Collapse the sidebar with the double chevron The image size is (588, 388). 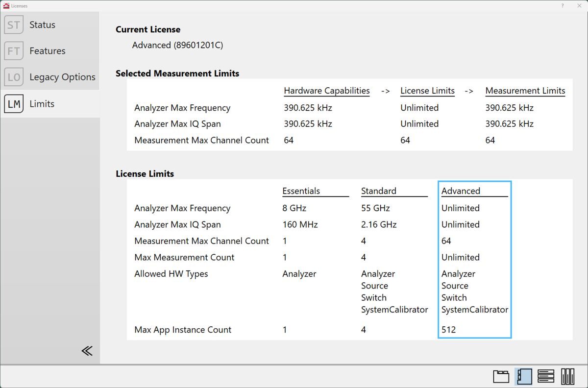pos(87,351)
